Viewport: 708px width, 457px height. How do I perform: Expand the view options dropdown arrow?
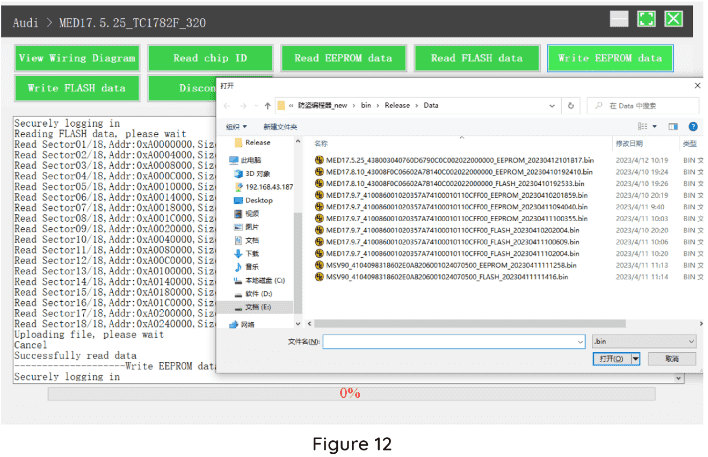655,127
